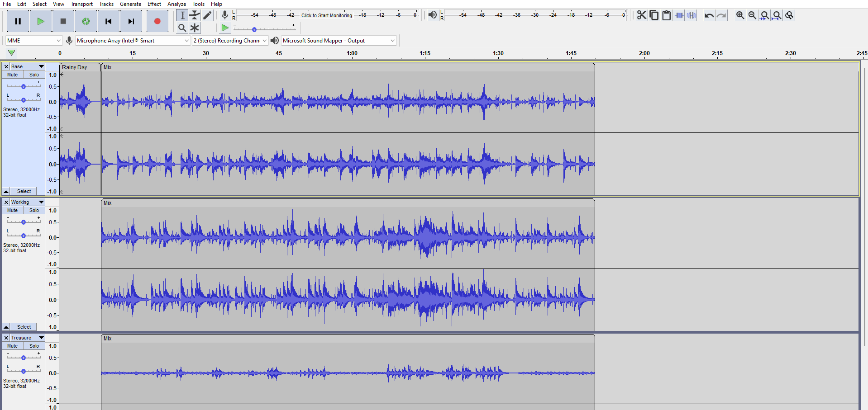The height and width of the screenshot is (410, 868).
Task: Click Start Monitoring on recording meter
Action: [x=326, y=15]
